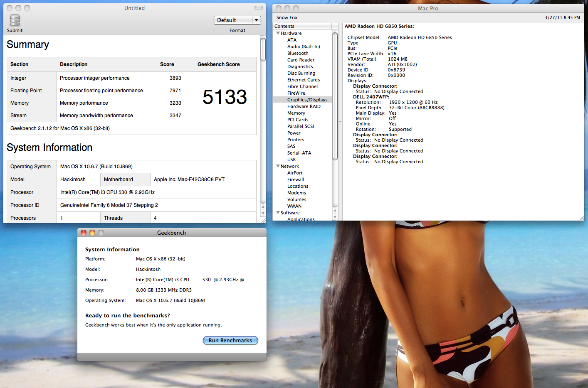The width and height of the screenshot is (588, 388).
Task: Select Audio (Built In) item
Action: point(304,47)
